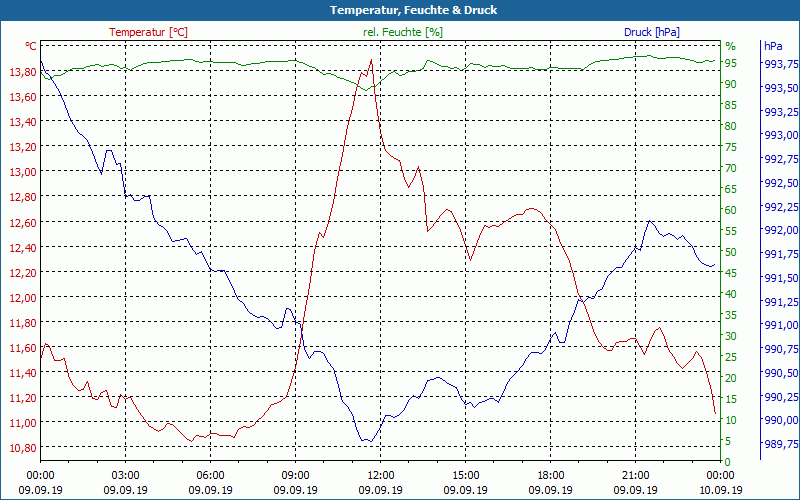Click the 21:00 time axis label

pos(635,476)
